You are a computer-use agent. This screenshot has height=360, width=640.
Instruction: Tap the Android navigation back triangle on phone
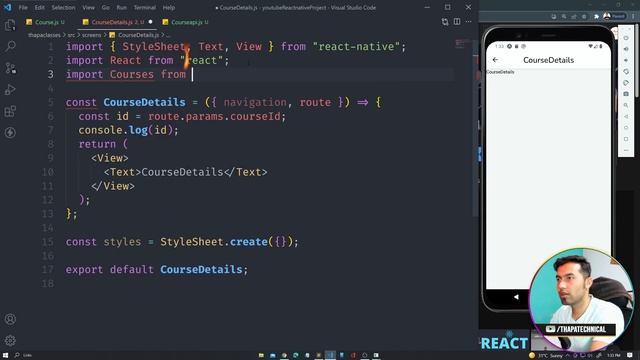tap(516, 297)
